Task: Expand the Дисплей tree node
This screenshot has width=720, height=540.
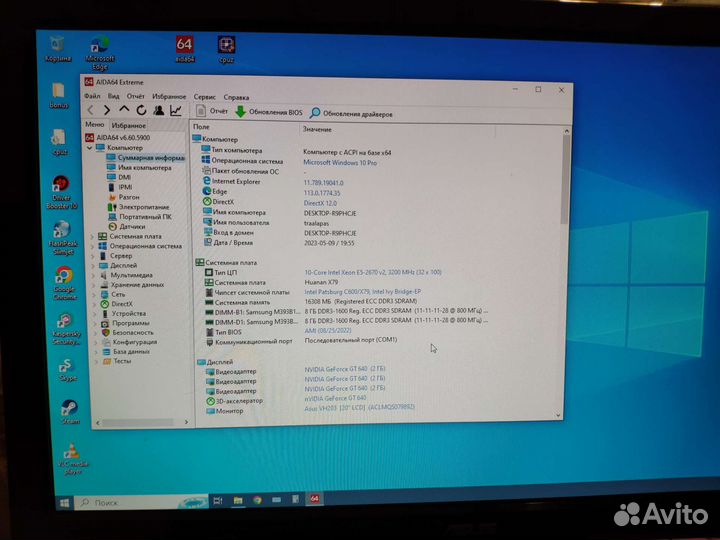Action: [x=92, y=265]
